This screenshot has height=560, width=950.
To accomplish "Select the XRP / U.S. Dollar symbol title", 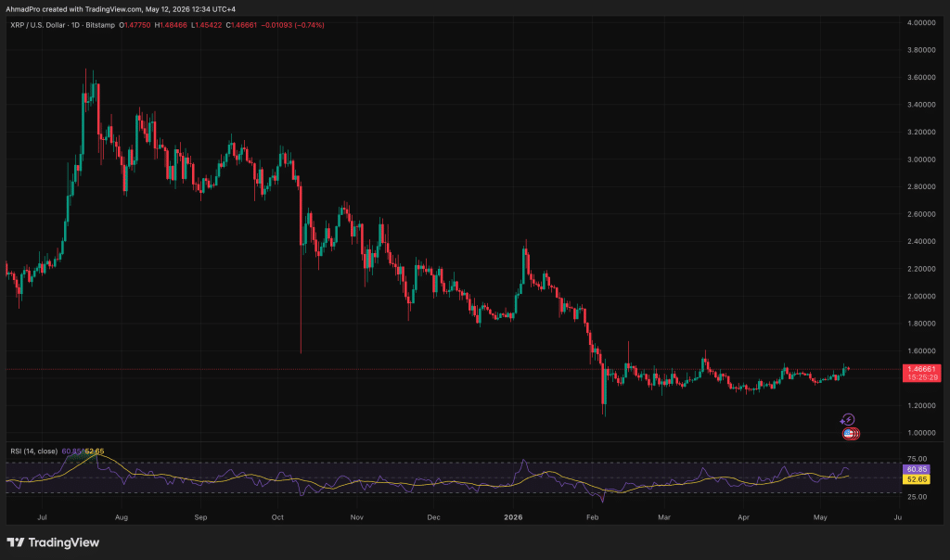I will click(38, 25).
